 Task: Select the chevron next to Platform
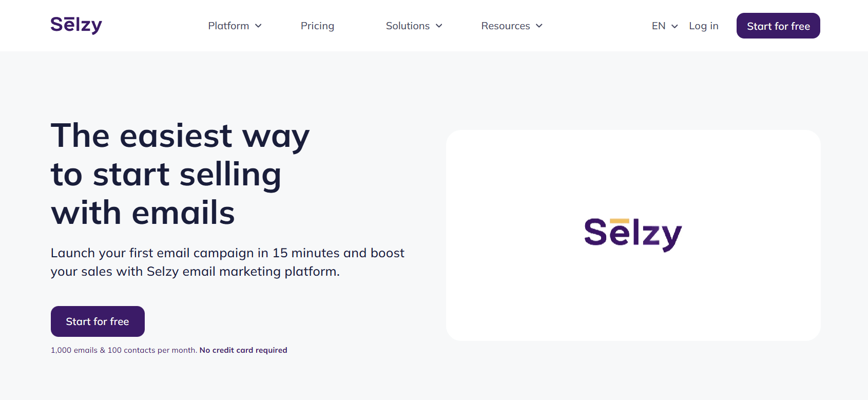click(x=259, y=26)
